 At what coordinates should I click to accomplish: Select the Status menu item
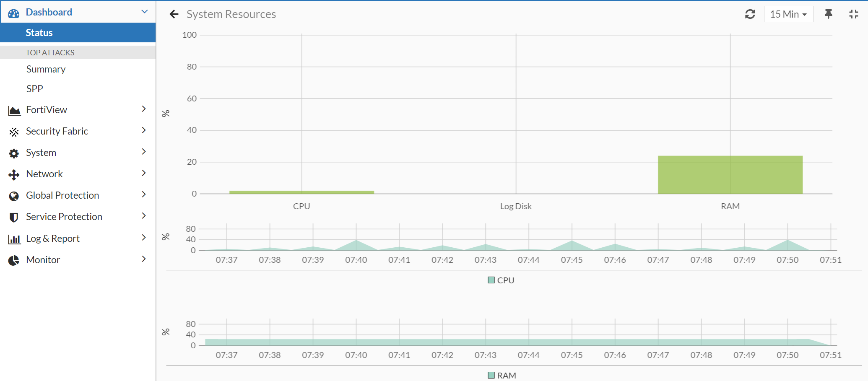coord(78,33)
